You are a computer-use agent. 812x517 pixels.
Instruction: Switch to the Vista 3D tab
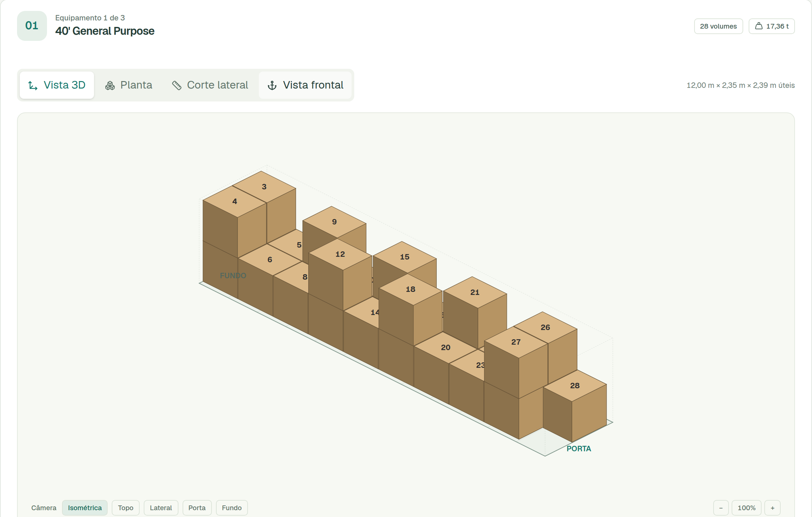[57, 85]
